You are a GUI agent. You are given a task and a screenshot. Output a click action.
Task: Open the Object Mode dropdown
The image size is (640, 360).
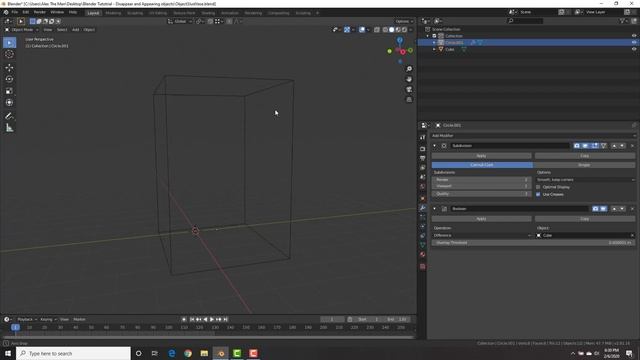point(22,30)
